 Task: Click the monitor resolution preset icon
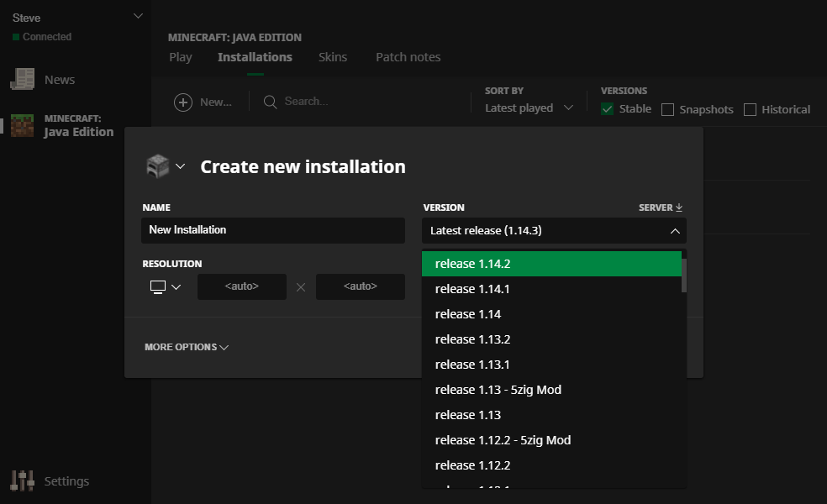tap(158, 287)
